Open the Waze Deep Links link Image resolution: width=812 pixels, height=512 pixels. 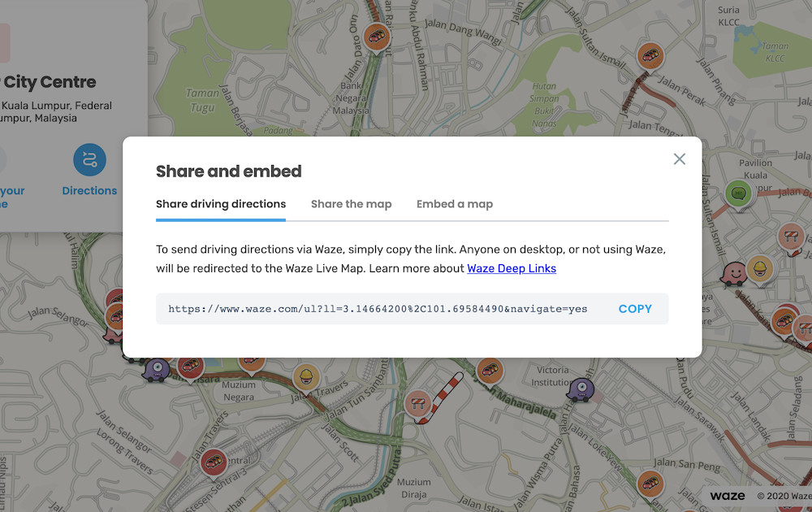pyautogui.click(x=512, y=268)
